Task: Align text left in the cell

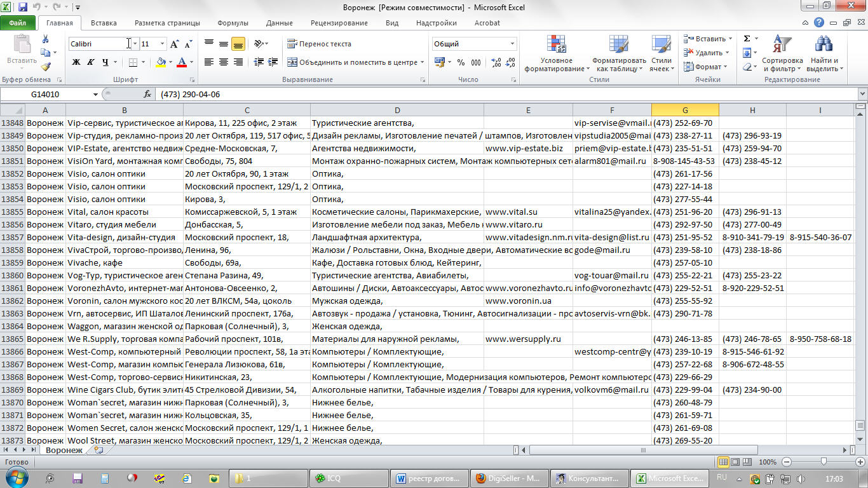Action: pos(209,62)
